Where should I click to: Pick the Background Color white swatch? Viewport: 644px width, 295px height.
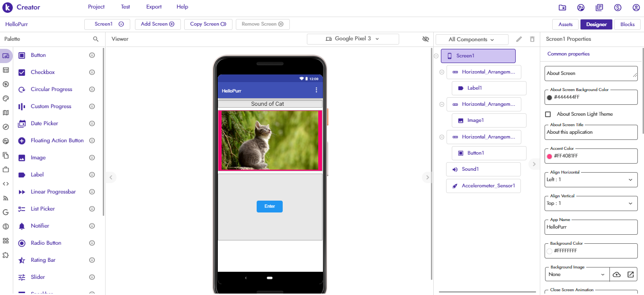click(x=549, y=251)
